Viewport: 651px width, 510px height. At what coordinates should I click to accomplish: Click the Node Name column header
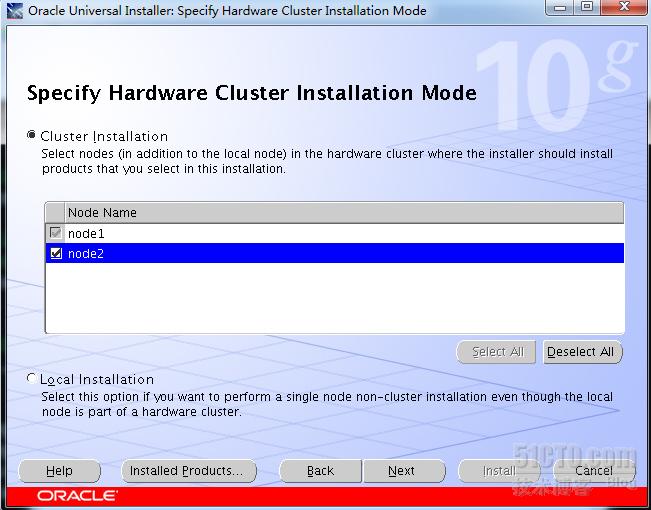pyautogui.click(x=344, y=213)
